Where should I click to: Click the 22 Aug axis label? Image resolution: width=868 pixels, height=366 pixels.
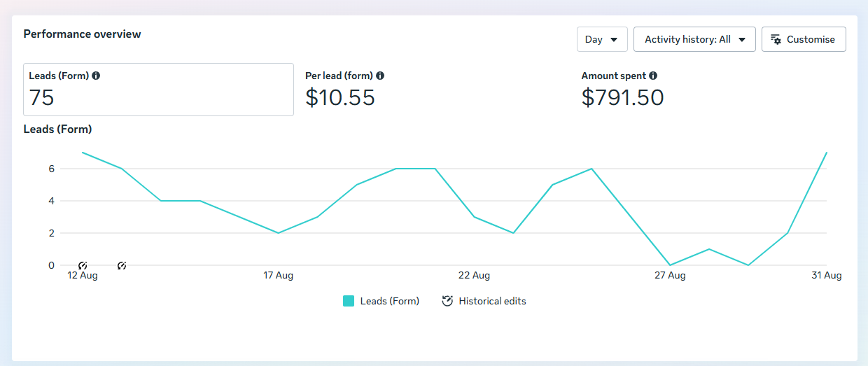[474, 276]
